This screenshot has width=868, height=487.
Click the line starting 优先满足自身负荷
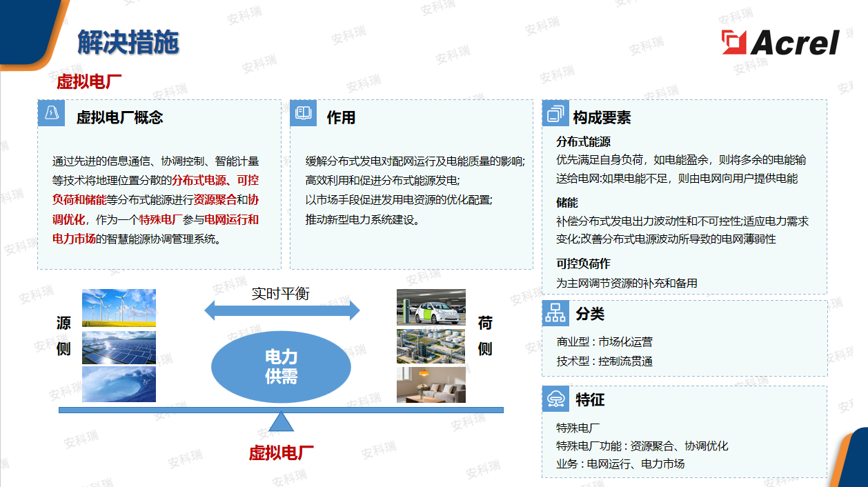681,160
